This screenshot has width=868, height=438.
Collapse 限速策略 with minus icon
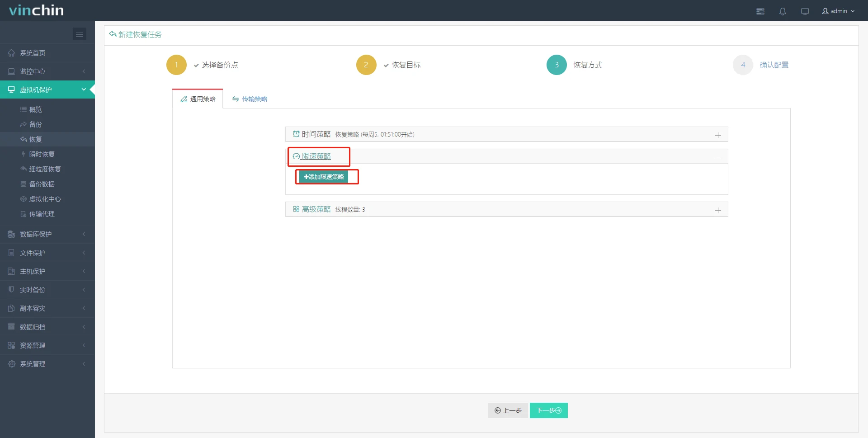pos(718,157)
